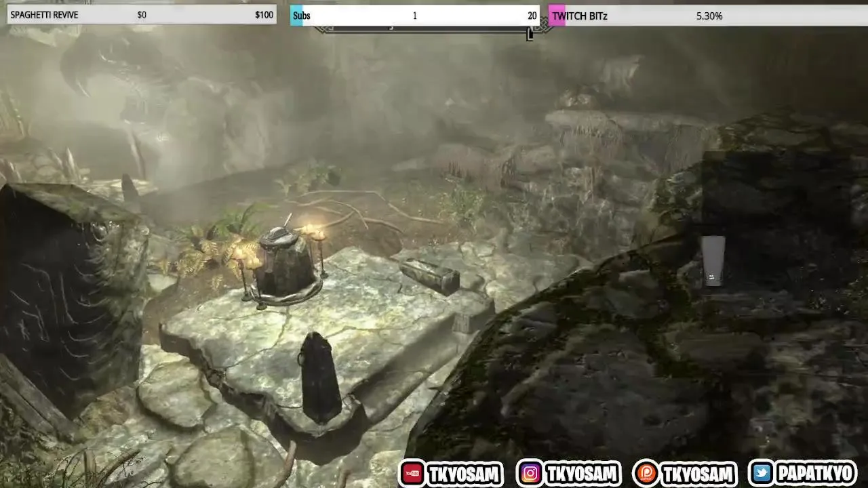Click the small stone chest on the slab
This screenshot has height=488, width=868.
click(x=429, y=275)
